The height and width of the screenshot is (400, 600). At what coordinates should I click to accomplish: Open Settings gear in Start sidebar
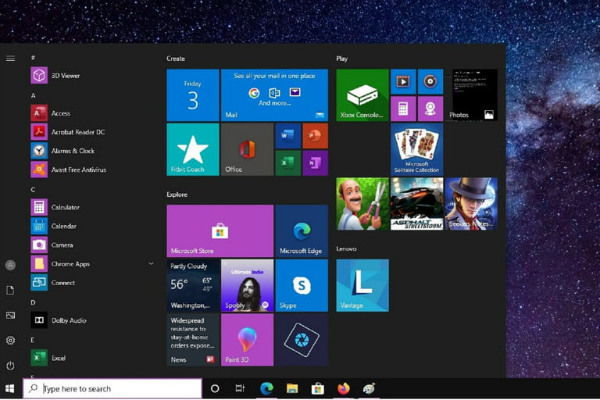(x=10, y=340)
